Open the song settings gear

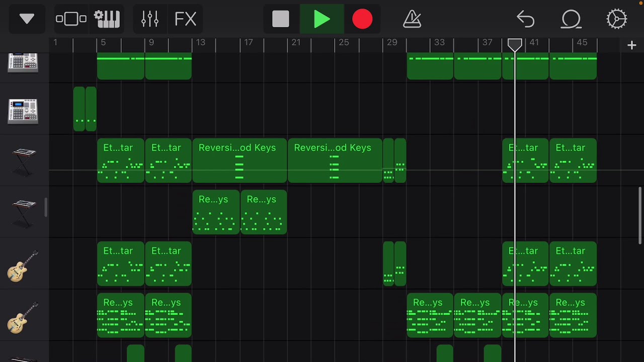pyautogui.click(x=617, y=19)
